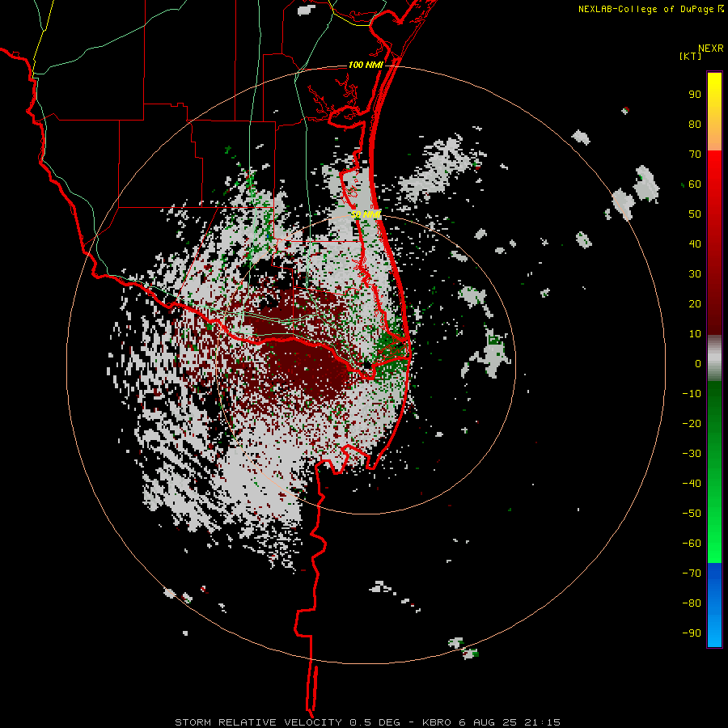
Task: Select the 70 value on velocity scale
Action: pyautogui.click(x=695, y=154)
